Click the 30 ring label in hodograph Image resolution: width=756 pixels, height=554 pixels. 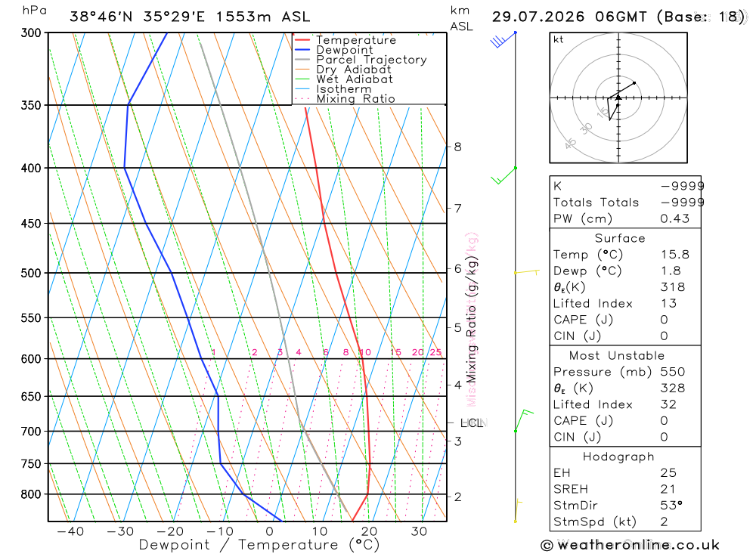pos(586,128)
